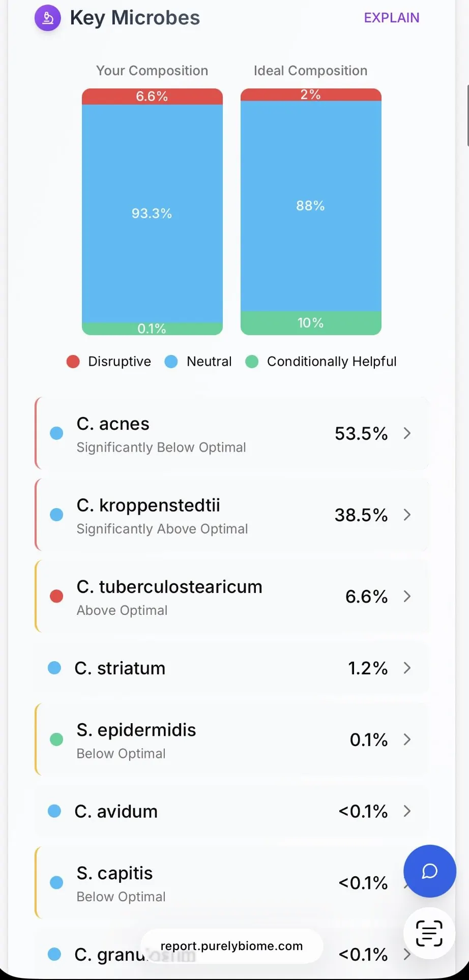Click the purple microscope Key Microbes icon

coord(48,18)
